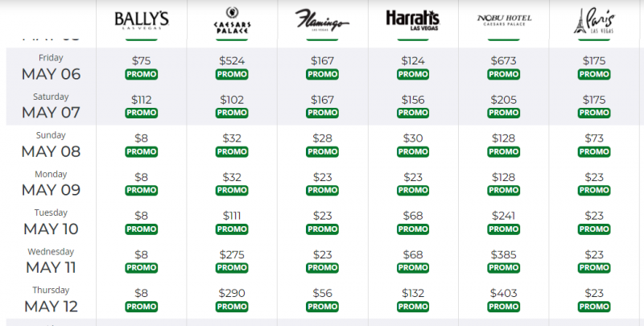Select the Friday May 06 date row
Screen dimensions: 644x326
point(51,67)
